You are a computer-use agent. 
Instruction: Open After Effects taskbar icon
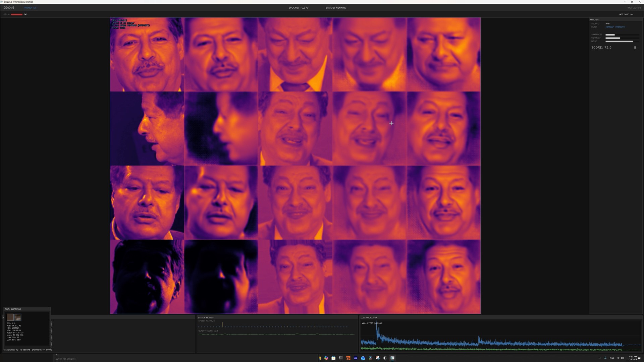[x=356, y=358]
